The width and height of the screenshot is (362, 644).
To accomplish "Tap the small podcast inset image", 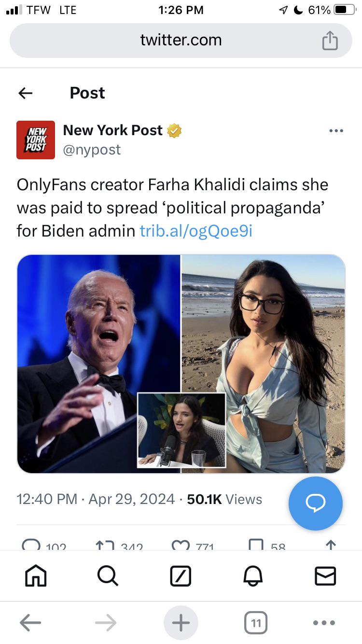I will pos(181,431).
